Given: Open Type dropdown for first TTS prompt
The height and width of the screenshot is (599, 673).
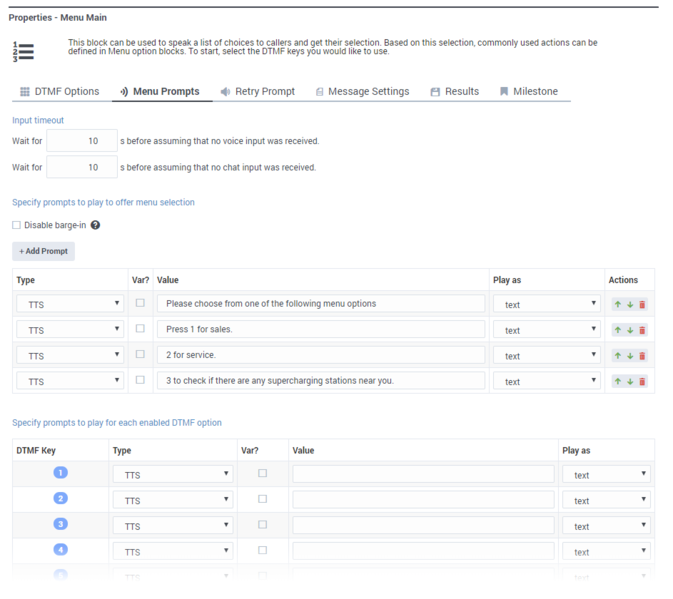Looking at the screenshot, I should [x=70, y=304].
